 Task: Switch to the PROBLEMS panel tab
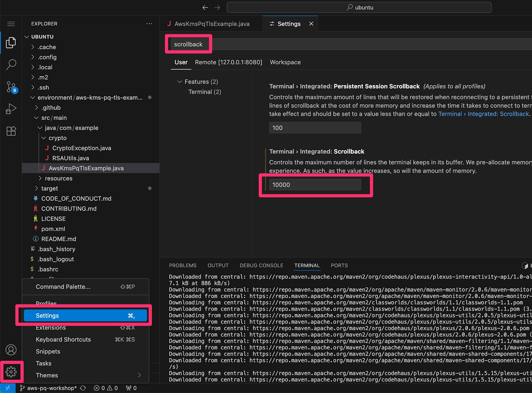pos(183,265)
